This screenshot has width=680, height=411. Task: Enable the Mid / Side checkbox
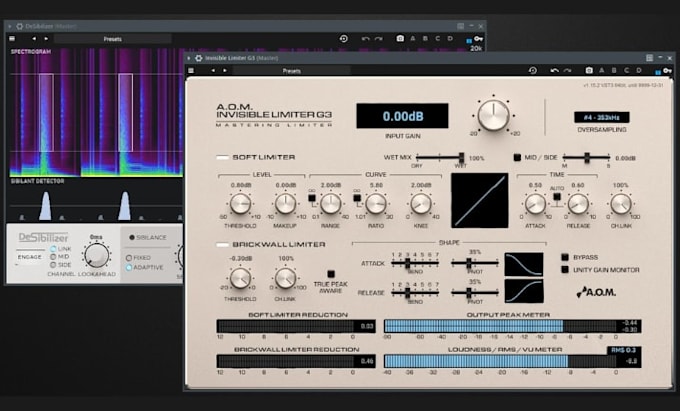pyautogui.click(x=517, y=157)
